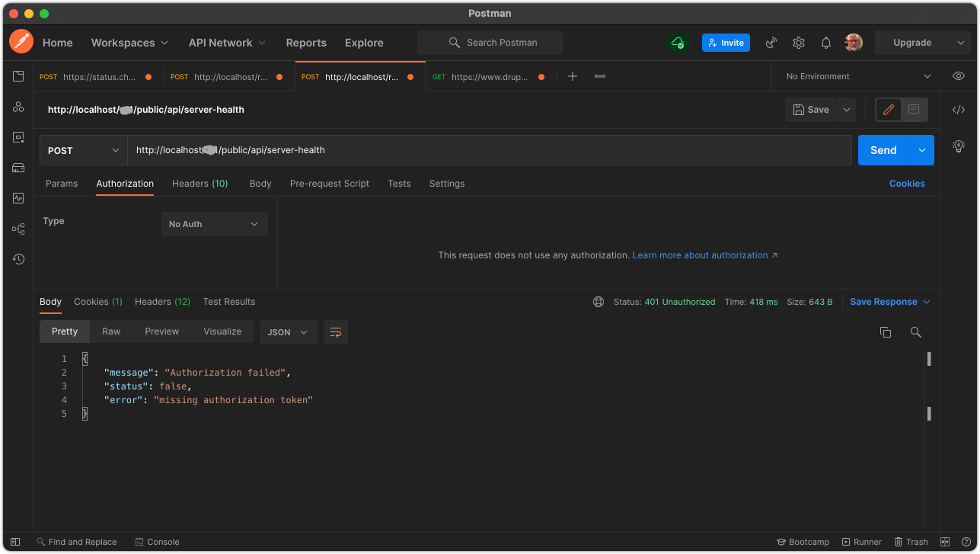View notifications via the bell icon
The width and height of the screenshot is (980, 554).
tap(825, 43)
